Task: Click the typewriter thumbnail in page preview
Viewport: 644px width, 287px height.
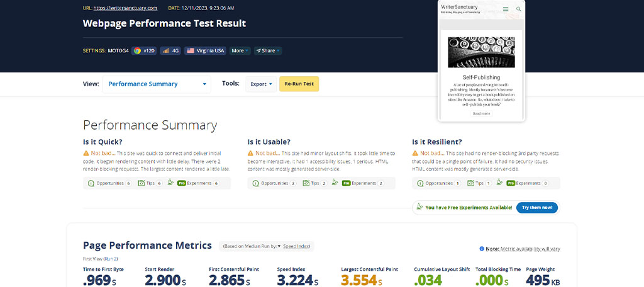Action: coord(481,52)
